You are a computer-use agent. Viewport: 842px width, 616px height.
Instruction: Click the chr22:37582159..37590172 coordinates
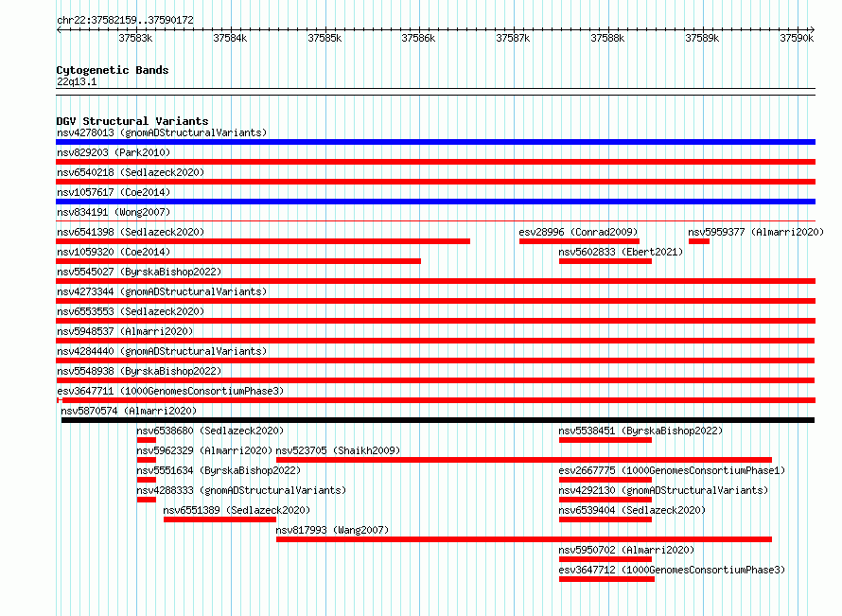tap(125, 21)
